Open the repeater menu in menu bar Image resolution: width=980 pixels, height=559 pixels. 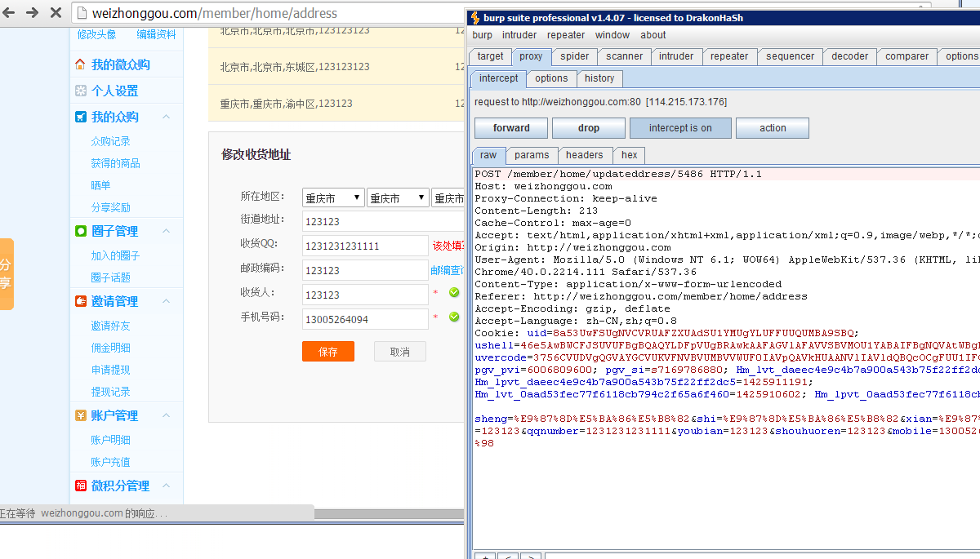pos(566,35)
